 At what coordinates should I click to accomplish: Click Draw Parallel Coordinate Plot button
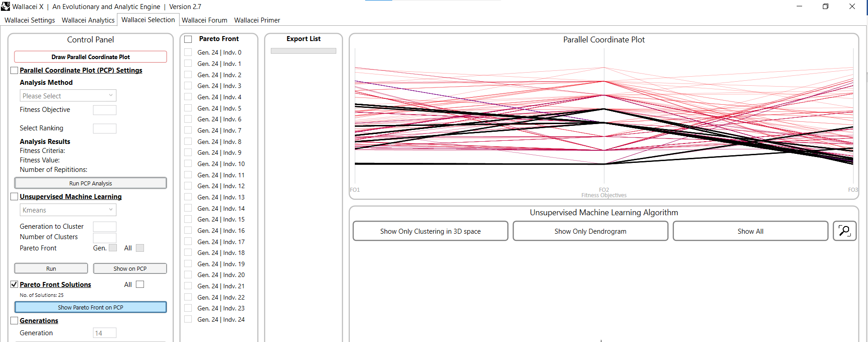point(90,57)
